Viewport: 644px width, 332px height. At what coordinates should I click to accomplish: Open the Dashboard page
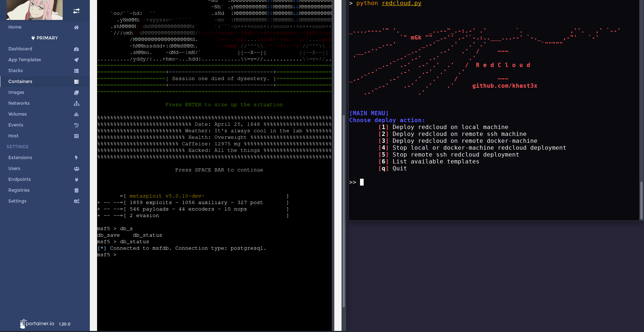[20, 49]
